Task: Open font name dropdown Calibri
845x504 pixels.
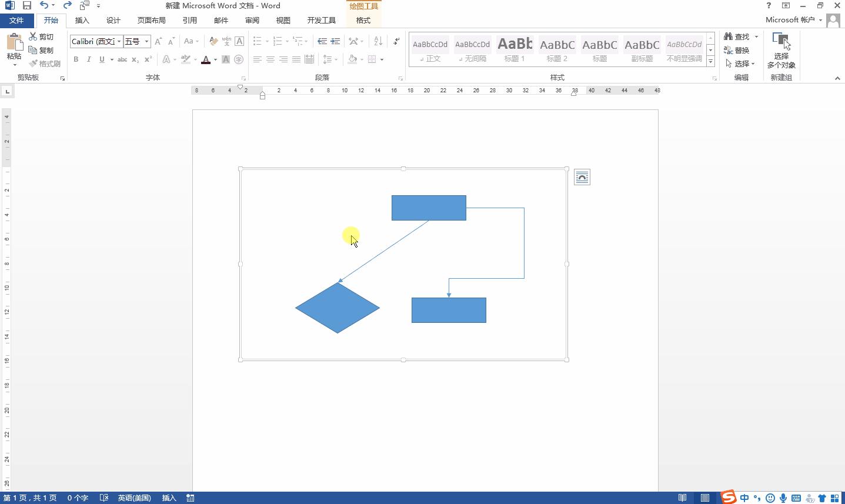Action: tap(119, 41)
